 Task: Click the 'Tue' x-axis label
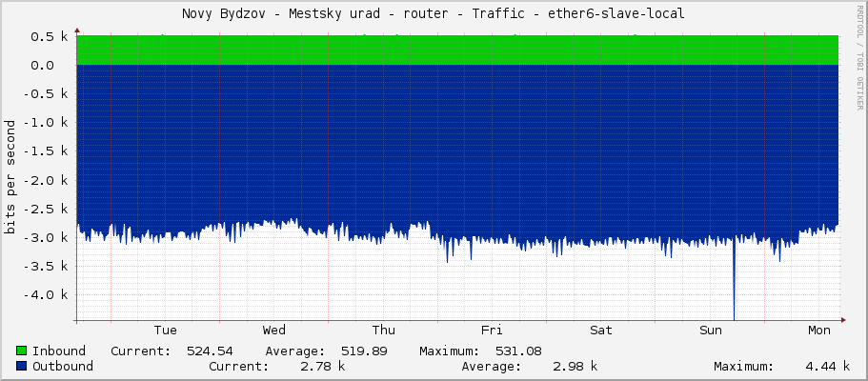coord(166,331)
